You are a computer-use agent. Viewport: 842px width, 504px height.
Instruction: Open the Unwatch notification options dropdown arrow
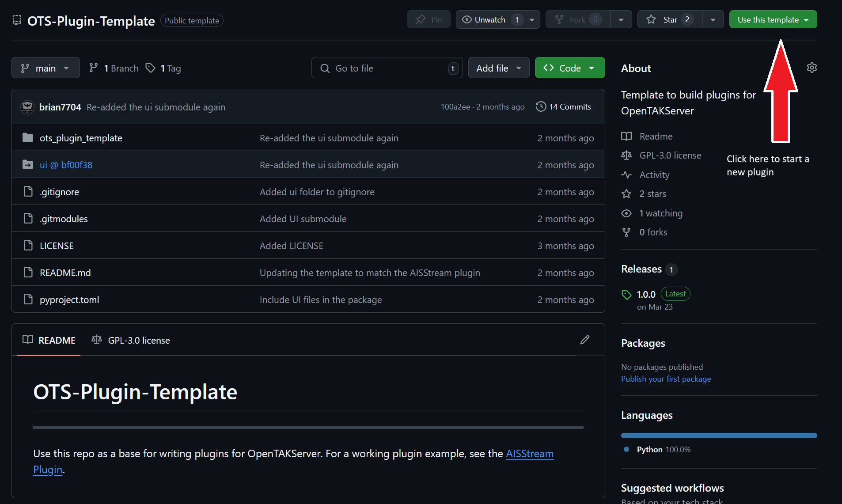click(532, 19)
